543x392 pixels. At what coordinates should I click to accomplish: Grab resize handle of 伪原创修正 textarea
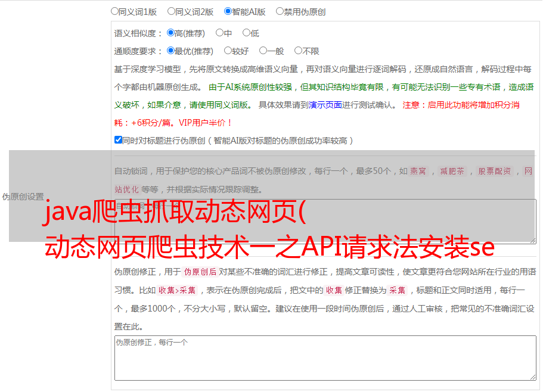coord(532,377)
